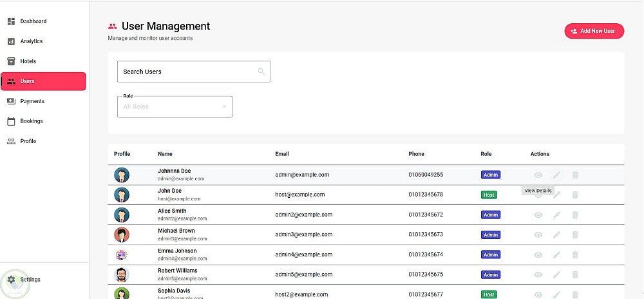
Task: Click the Analytics chart icon
Action: click(11, 41)
